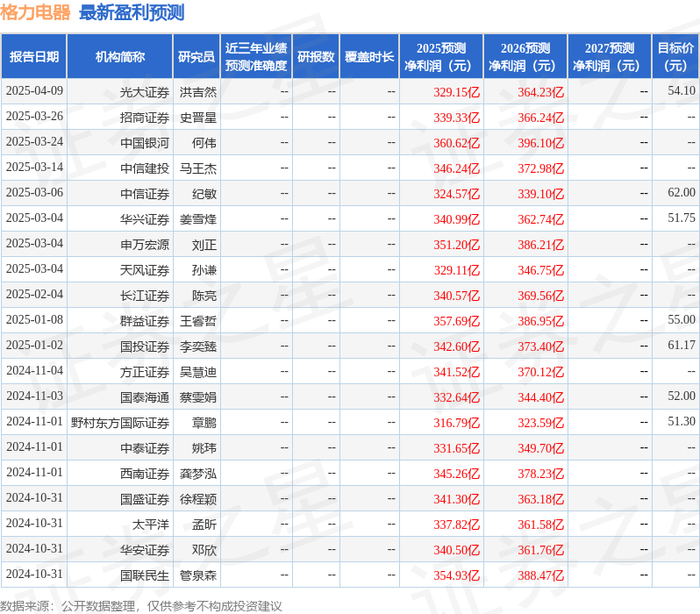
Task: Click the 364.23亿 profit value
Action: [x=541, y=92]
